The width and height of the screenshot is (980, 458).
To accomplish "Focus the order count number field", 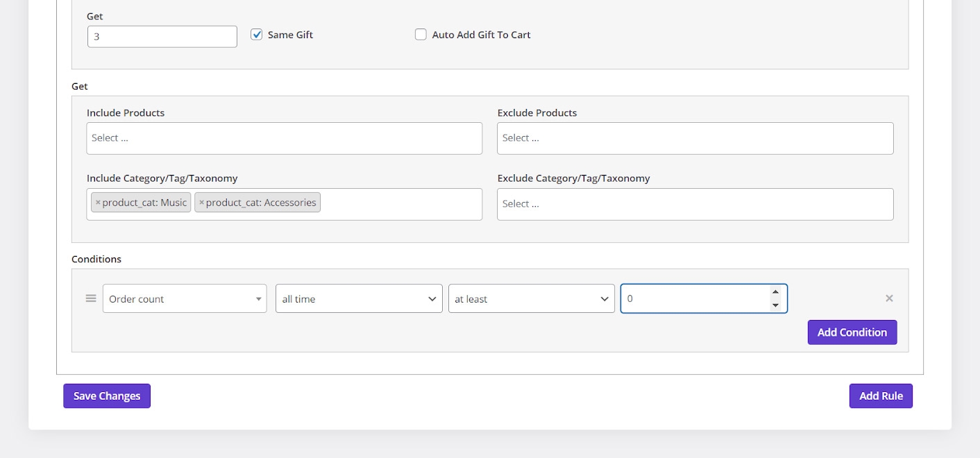I will pos(694,299).
